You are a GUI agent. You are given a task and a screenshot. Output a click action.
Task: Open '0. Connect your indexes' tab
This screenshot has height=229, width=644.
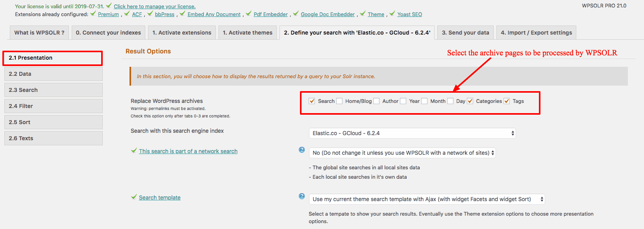pos(108,33)
